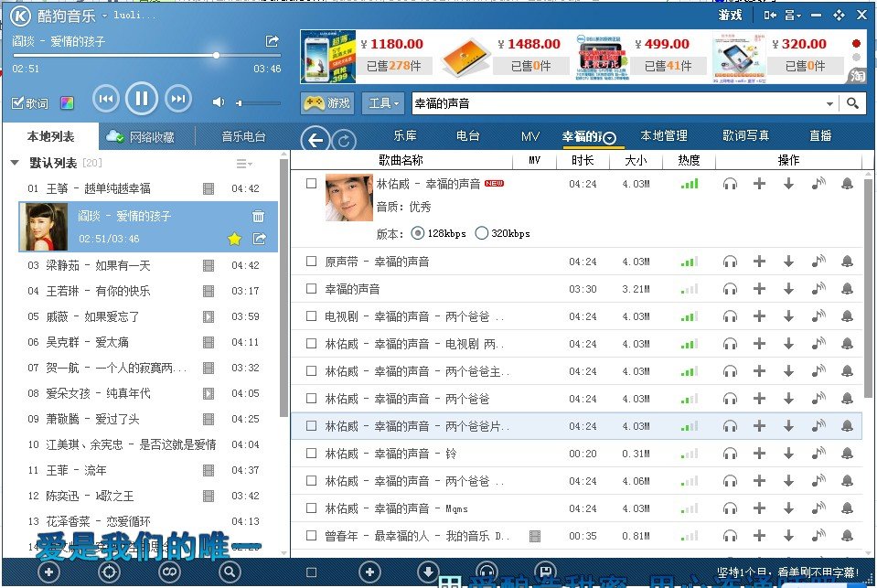Image resolution: width=877 pixels, height=588 pixels.
Task: Open the 工具 tools dropdown menu
Action: [x=381, y=102]
